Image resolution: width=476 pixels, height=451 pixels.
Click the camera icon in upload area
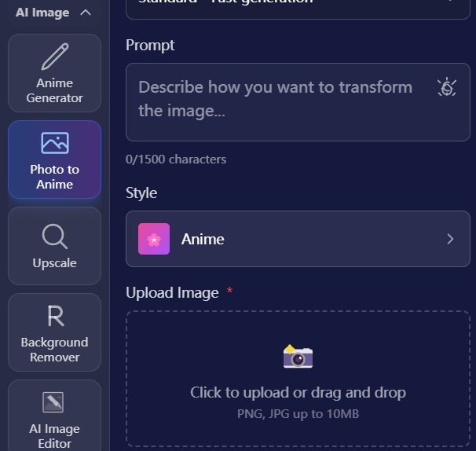(x=298, y=357)
